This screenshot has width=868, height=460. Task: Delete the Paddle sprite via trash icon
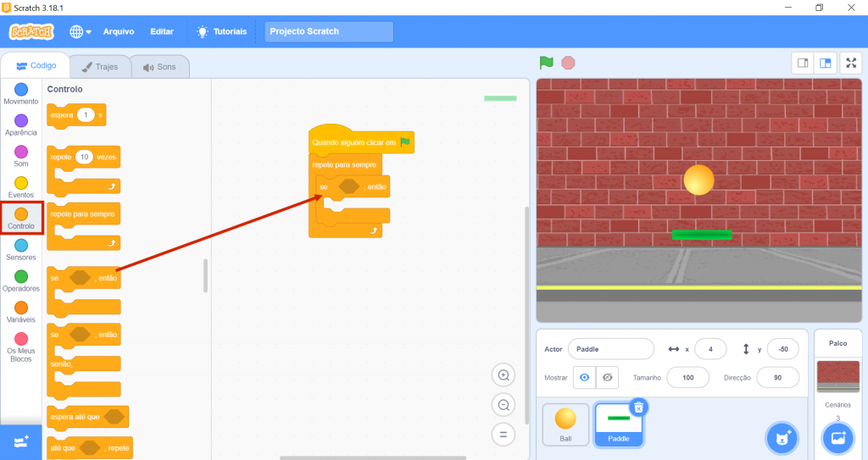[x=638, y=408]
